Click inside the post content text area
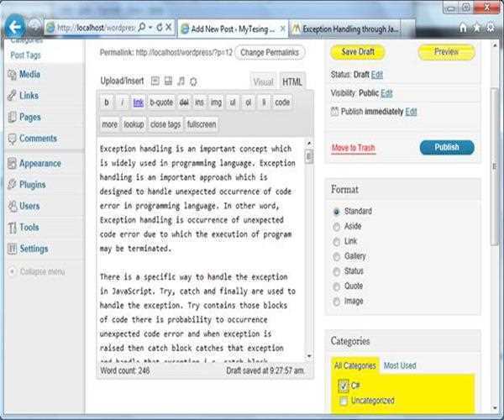504x420 pixels. 200,252
